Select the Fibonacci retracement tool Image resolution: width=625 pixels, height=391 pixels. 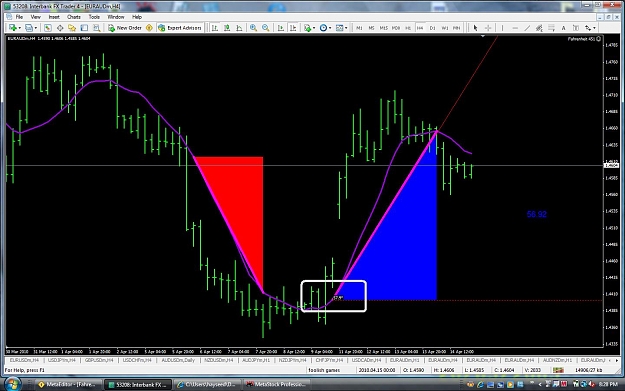click(x=551, y=28)
